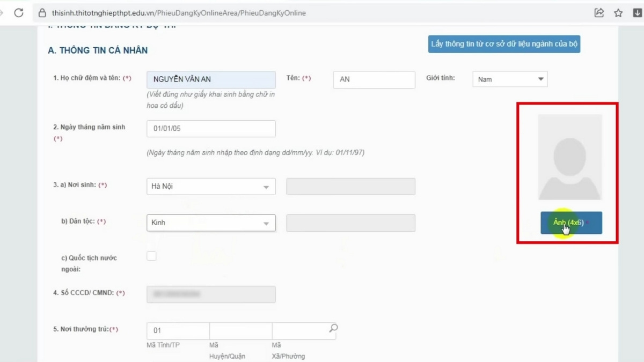
Task: Click the share page icon
Action: click(599, 13)
